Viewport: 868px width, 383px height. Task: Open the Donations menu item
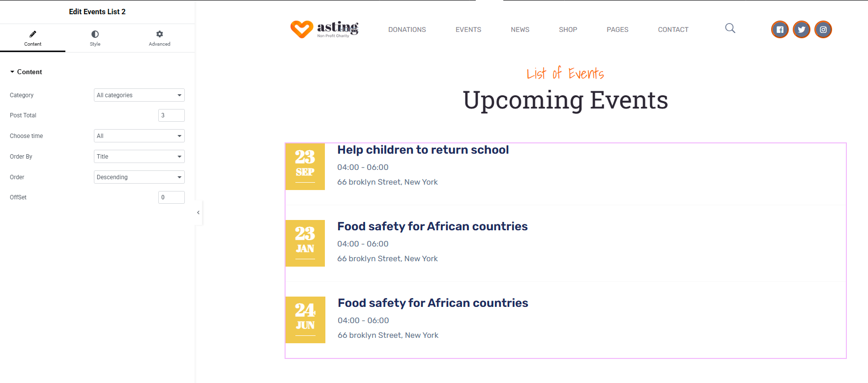point(407,29)
